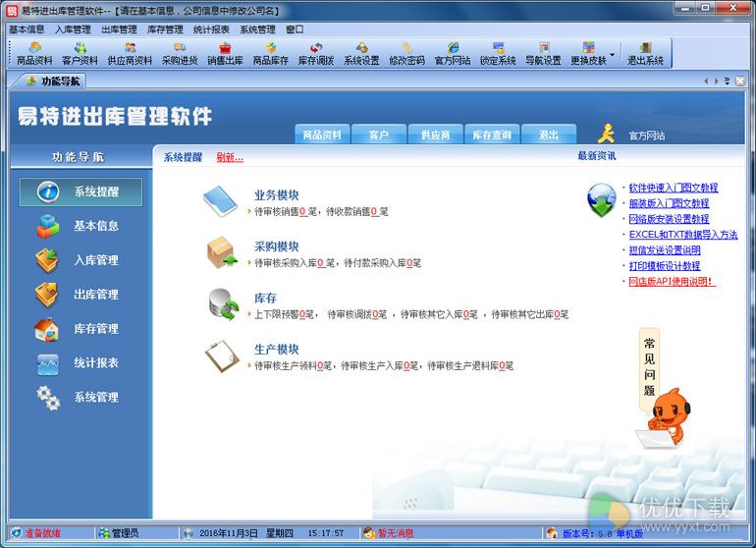
Task: Click the 退出 banner tab
Action: 549,135
